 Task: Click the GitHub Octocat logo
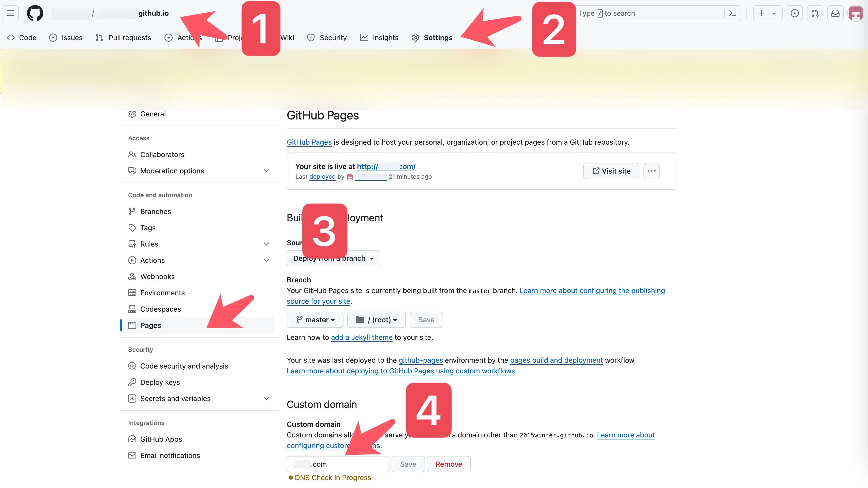click(x=35, y=13)
